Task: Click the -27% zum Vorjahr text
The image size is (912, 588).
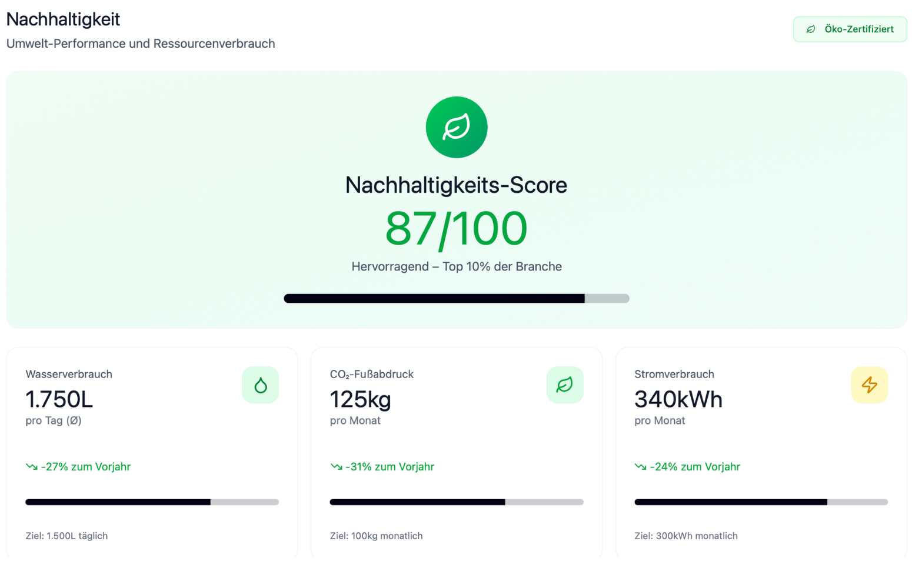Action: pos(86,467)
